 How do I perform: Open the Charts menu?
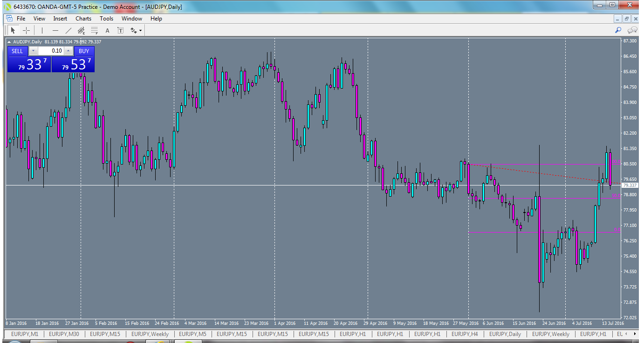pyautogui.click(x=83, y=19)
